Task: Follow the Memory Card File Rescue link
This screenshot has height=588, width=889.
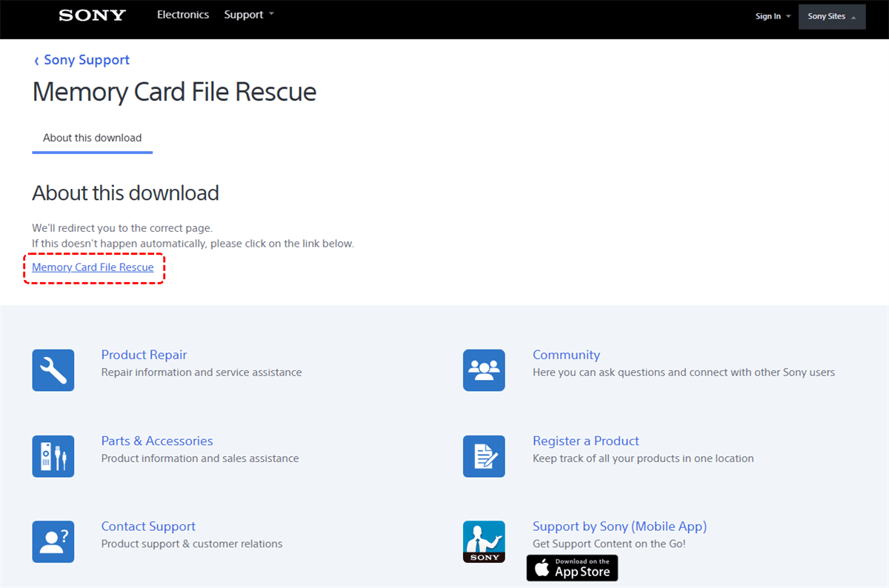Action: click(93, 267)
